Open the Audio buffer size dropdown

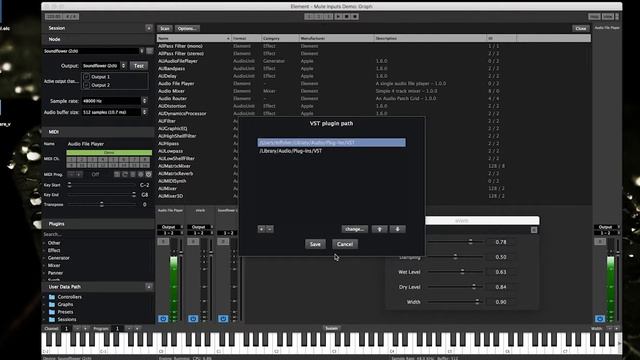pos(115,112)
